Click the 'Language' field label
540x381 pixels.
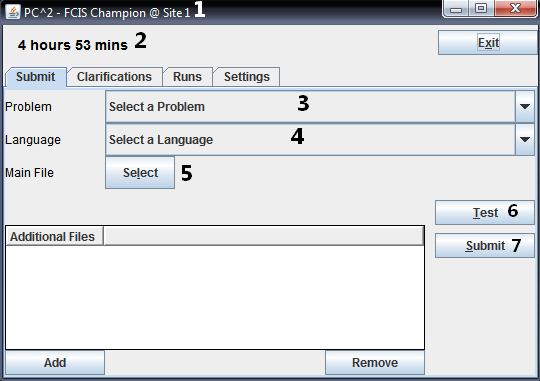pos(33,140)
